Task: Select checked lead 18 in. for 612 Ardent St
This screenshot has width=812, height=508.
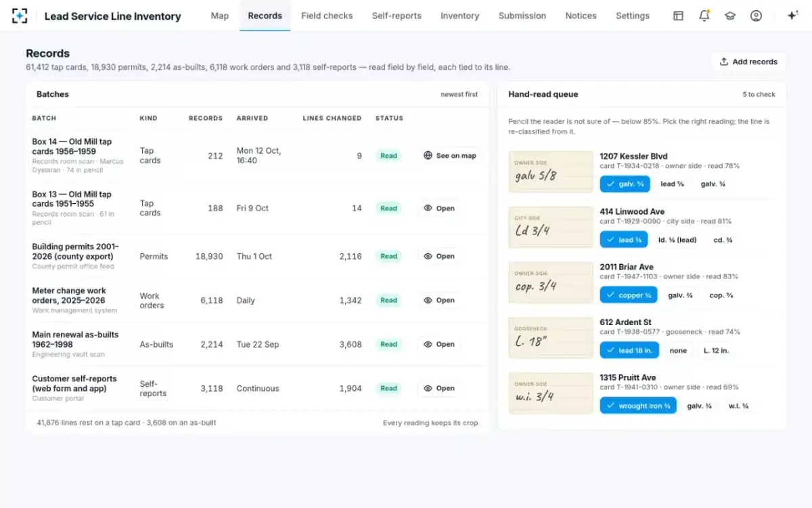Action: [629, 351]
